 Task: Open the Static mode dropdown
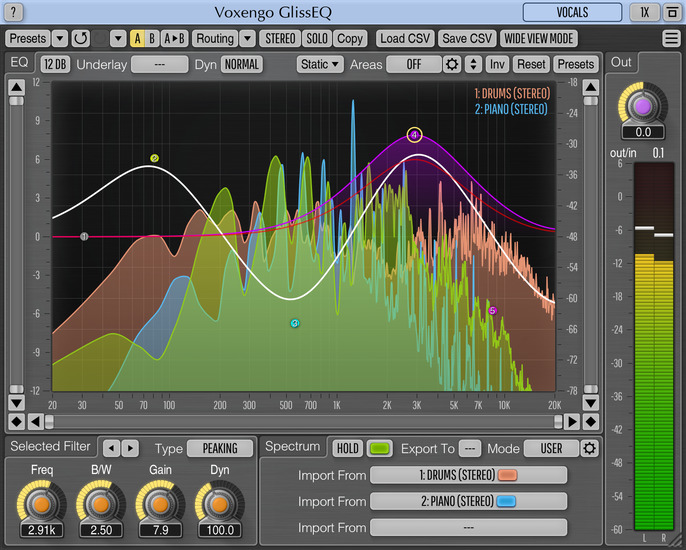(x=320, y=64)
